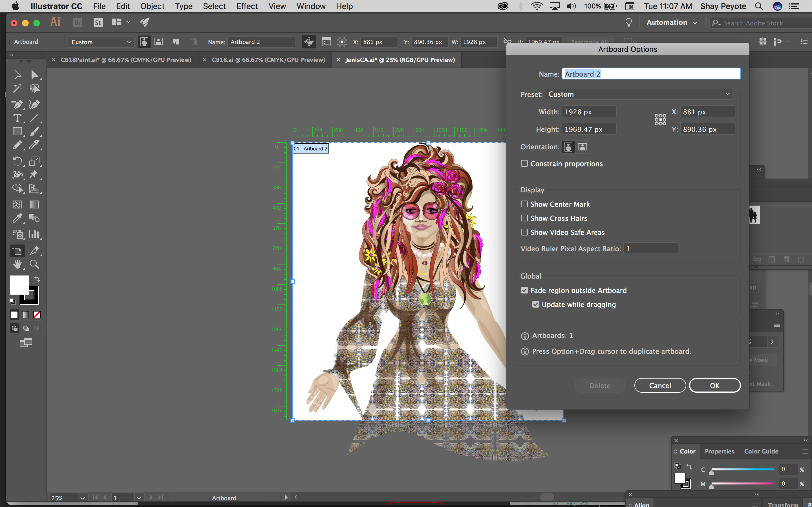Enable Show Center Mark
Image resolution: width=812 pixels, height=507 pixels.
click(524, 204)
